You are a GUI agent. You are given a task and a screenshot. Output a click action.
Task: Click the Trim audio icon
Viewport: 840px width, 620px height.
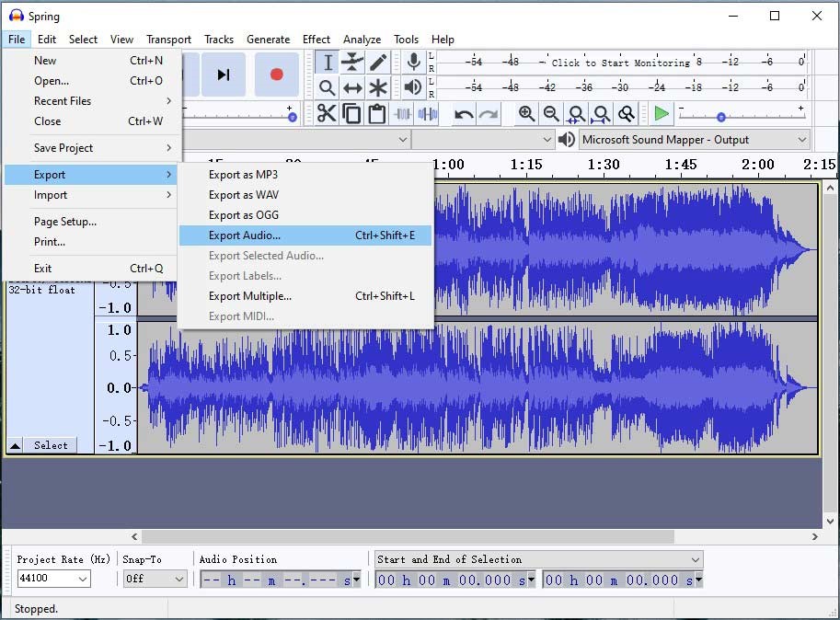pyautogui.click(x=402, y=113)
